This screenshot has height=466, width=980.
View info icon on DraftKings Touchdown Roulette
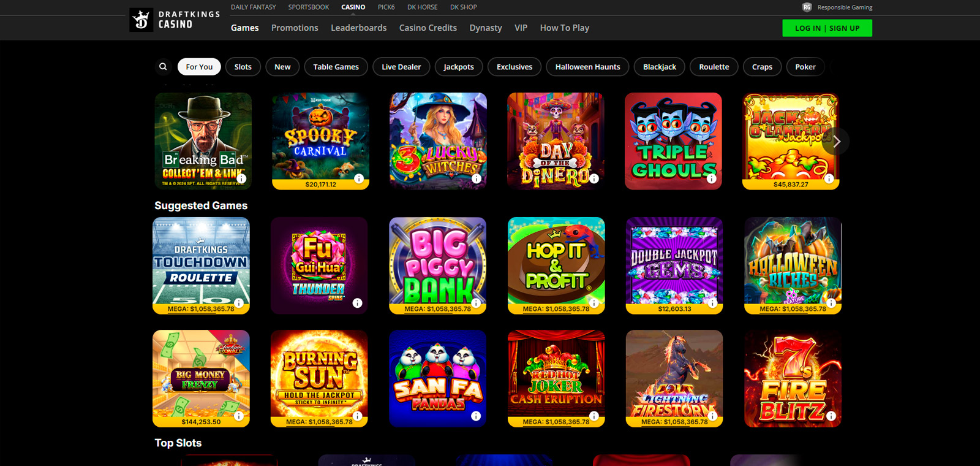click(x=239, y=303)
